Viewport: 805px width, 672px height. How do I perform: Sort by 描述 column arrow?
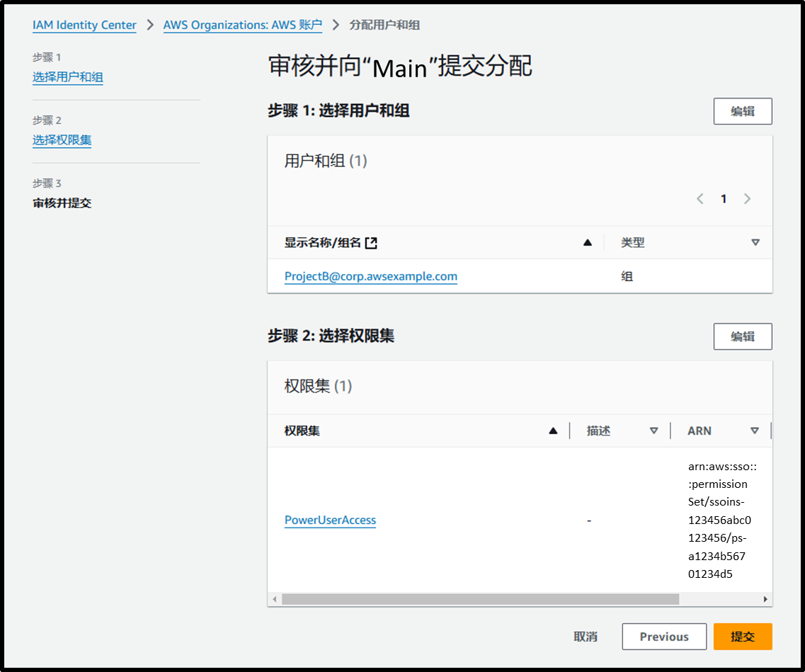click(653, 431)
